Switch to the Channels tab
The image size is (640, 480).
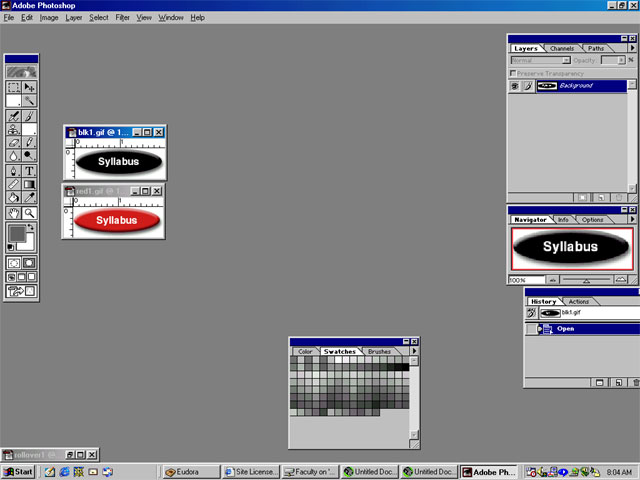(x=562, y=48)
